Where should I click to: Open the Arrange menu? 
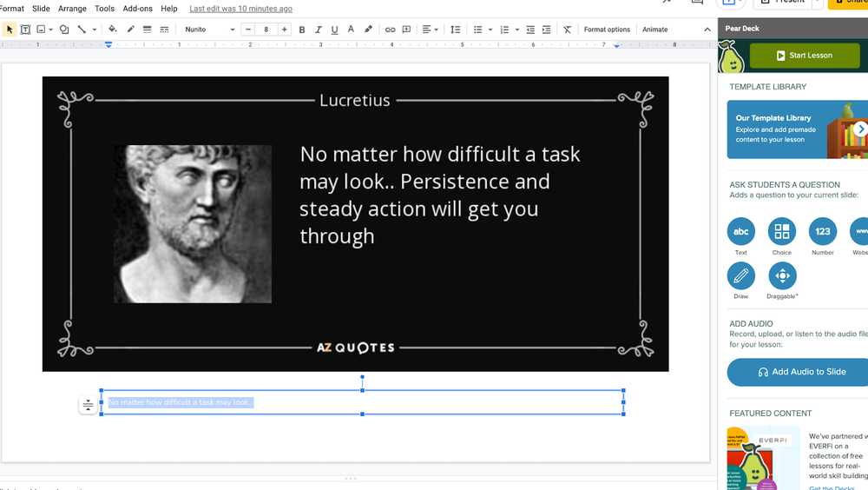72,9
